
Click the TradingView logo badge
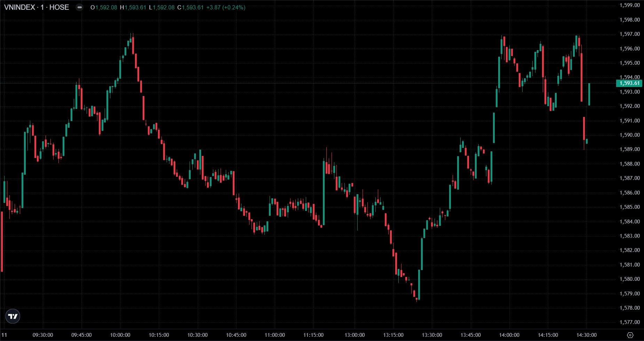click(x=13, y=316)
